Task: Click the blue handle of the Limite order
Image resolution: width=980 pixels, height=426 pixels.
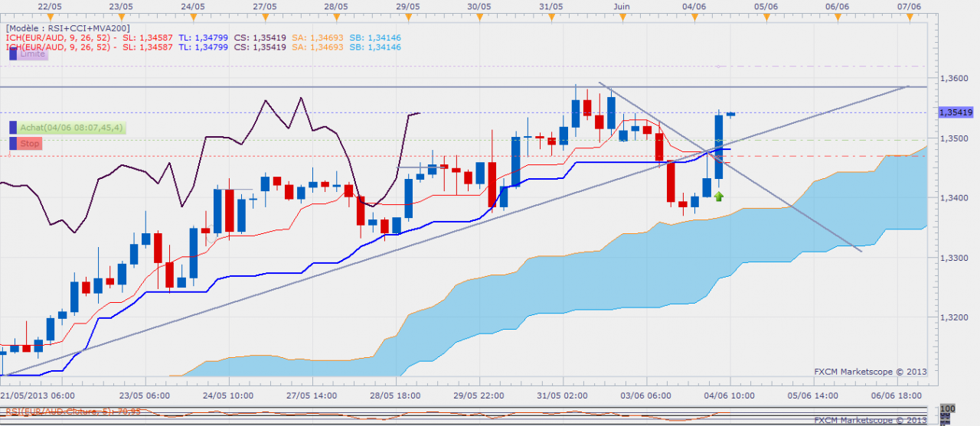Action: (x=12, y=54)
